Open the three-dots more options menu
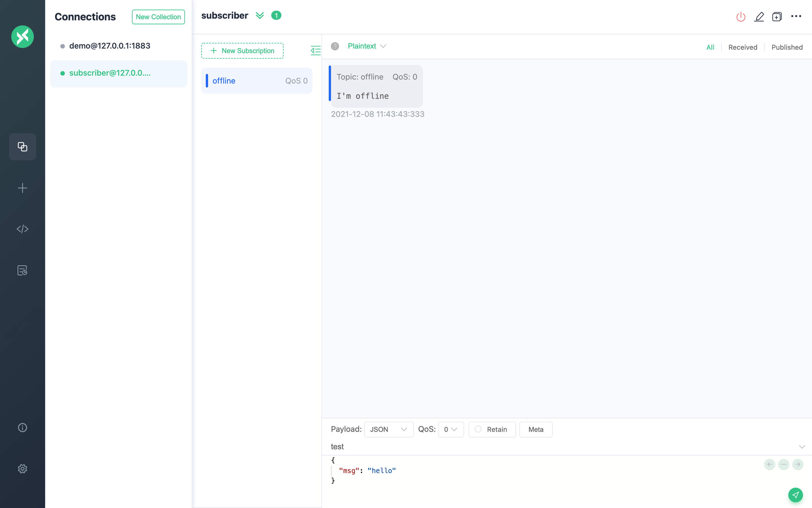This screenshot has height=508, width=812. click(796, 16)
